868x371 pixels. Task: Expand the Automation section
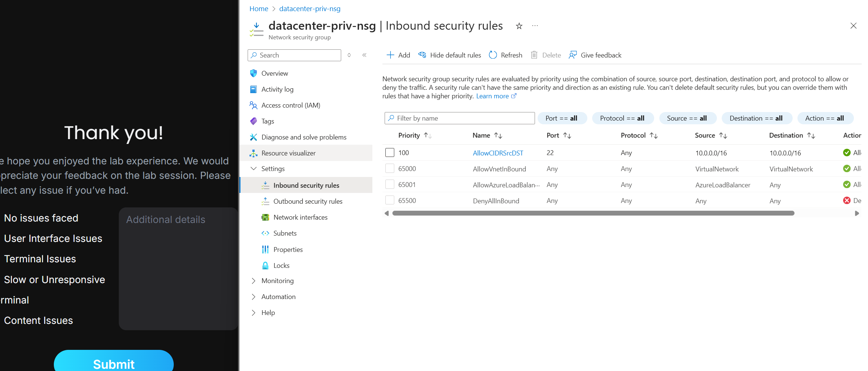tap(254, 297)
